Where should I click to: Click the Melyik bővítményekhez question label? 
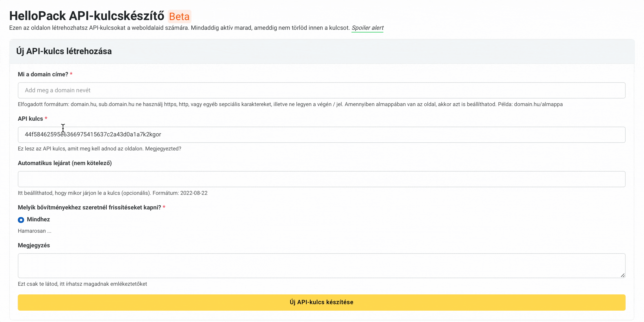coord(89,208)
